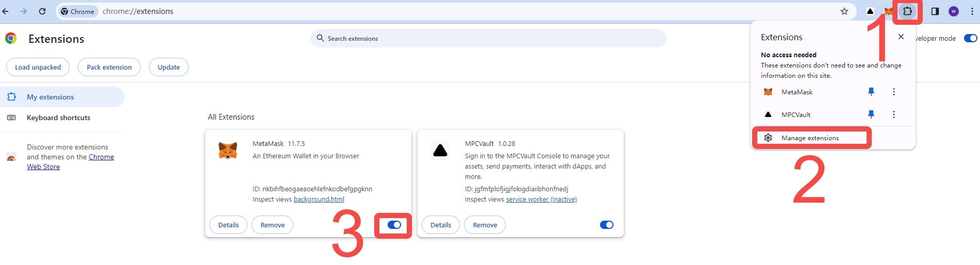
Task: Open MPCVault more actions menu in popup
Action: point(894,114)
